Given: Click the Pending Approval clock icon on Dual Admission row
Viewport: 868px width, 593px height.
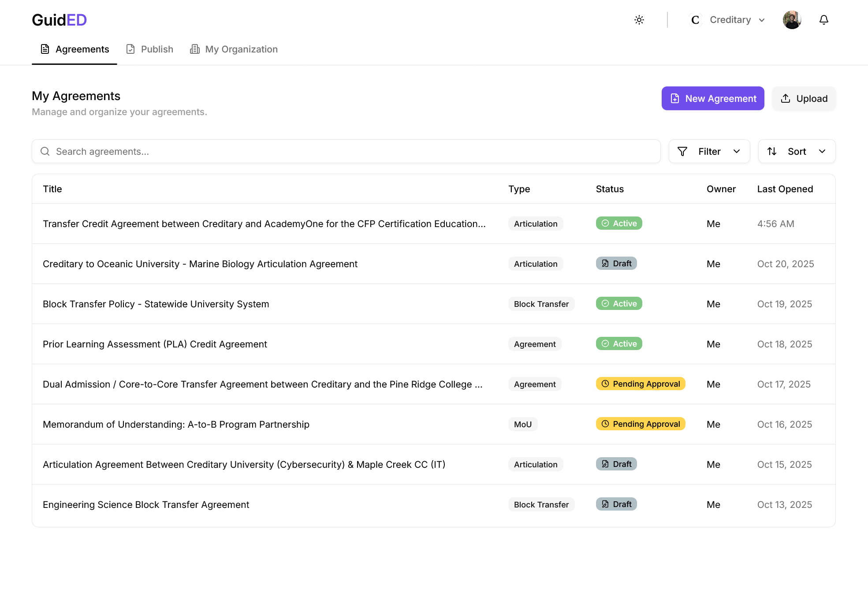Looking at the screenshot, I should [604, 384].
